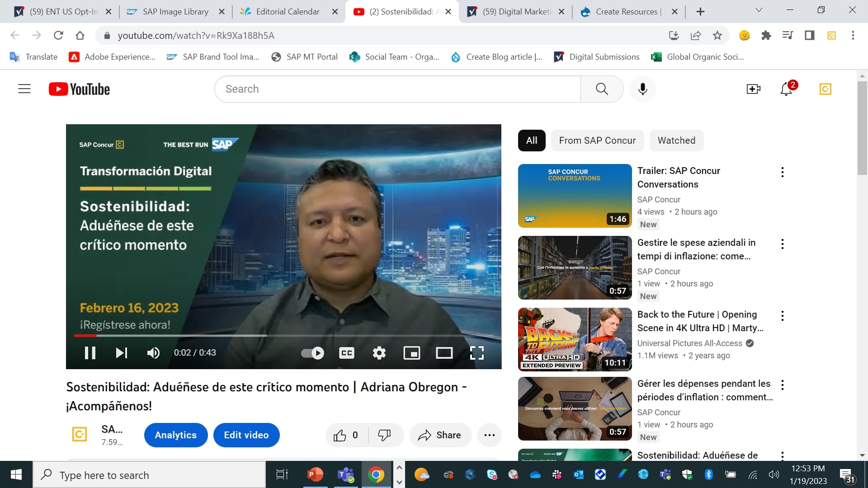
Task: Open the Create video menu
Action: [x=753, y=89]
